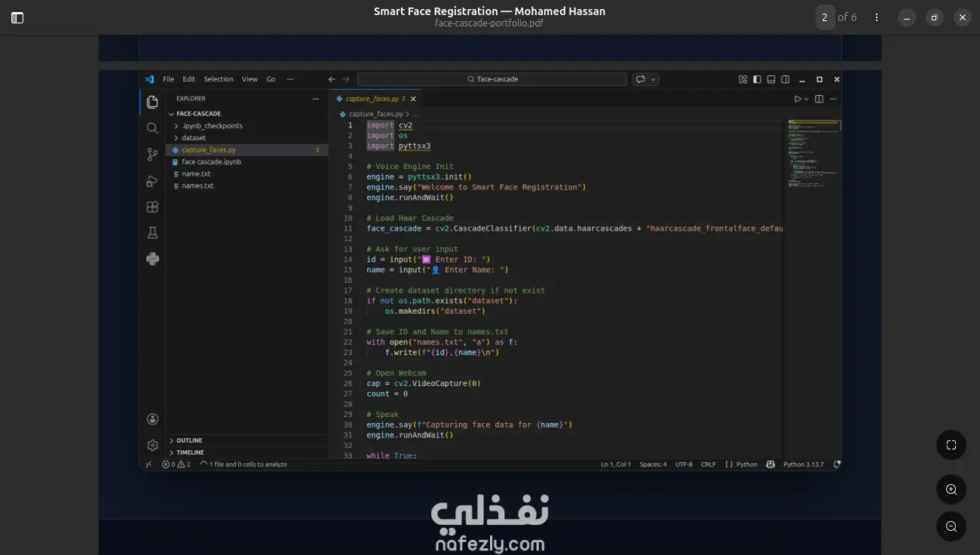Open the Selection menu in VS Code

pyautogui.click(x=219, y=79)
